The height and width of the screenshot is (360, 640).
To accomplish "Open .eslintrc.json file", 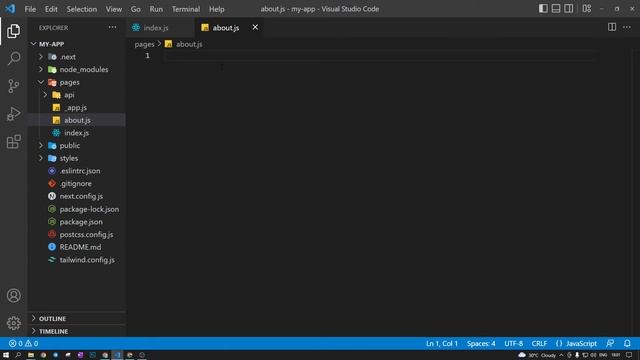I will coord(77,171).
